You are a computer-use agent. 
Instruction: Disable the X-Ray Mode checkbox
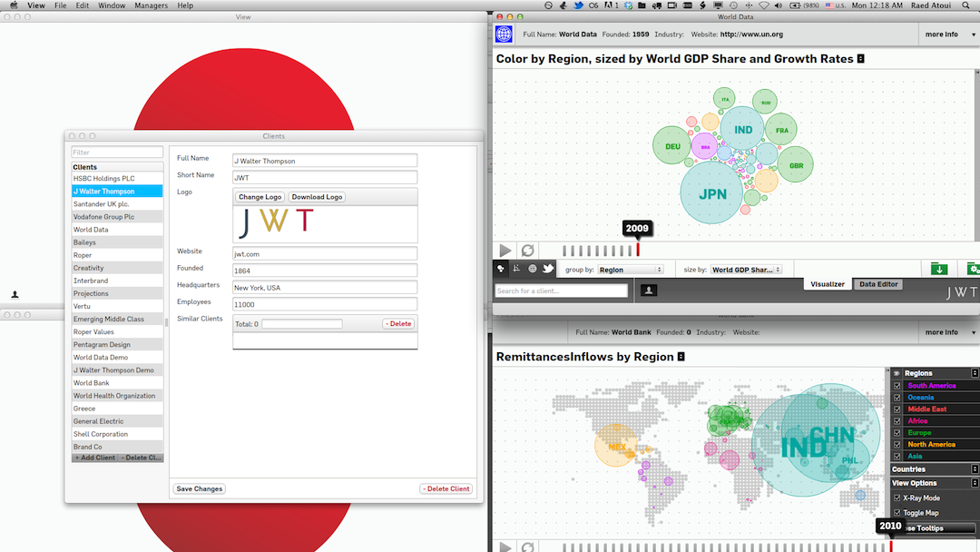(x=897, y=498)
